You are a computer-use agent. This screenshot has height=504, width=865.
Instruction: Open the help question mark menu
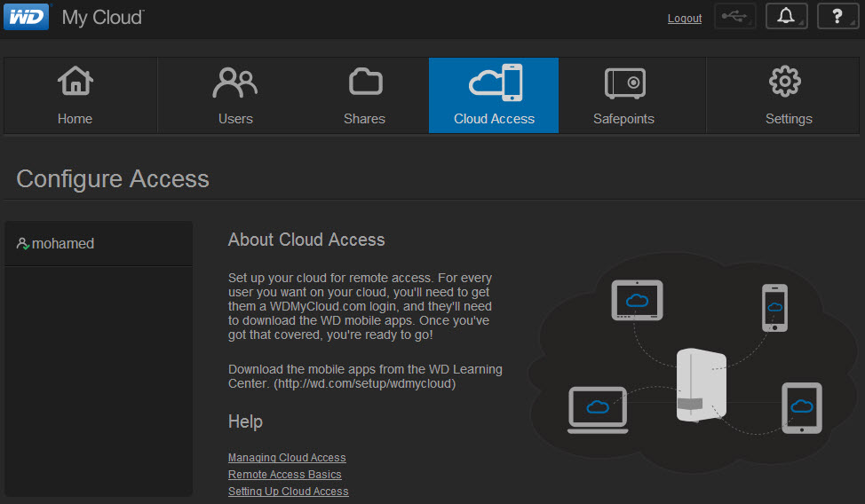[x=837, y=16]
